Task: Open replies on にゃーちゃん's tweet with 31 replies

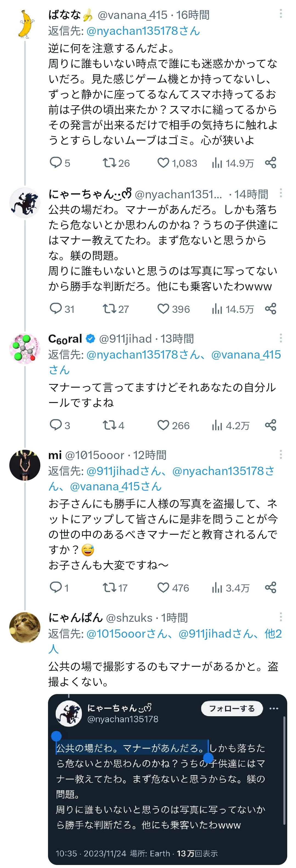Action: tap(56, 309)
